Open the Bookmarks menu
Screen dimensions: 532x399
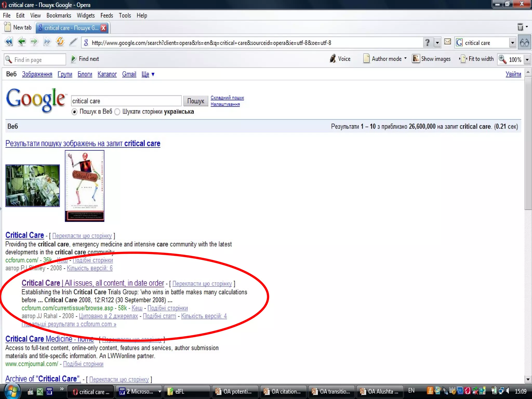coord(58,16)
